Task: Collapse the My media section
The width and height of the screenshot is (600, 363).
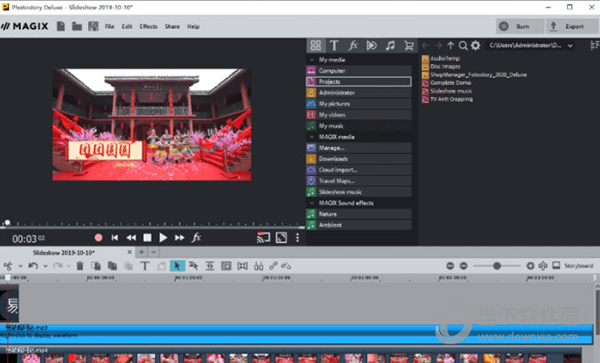Action: [x=311, y=60]
